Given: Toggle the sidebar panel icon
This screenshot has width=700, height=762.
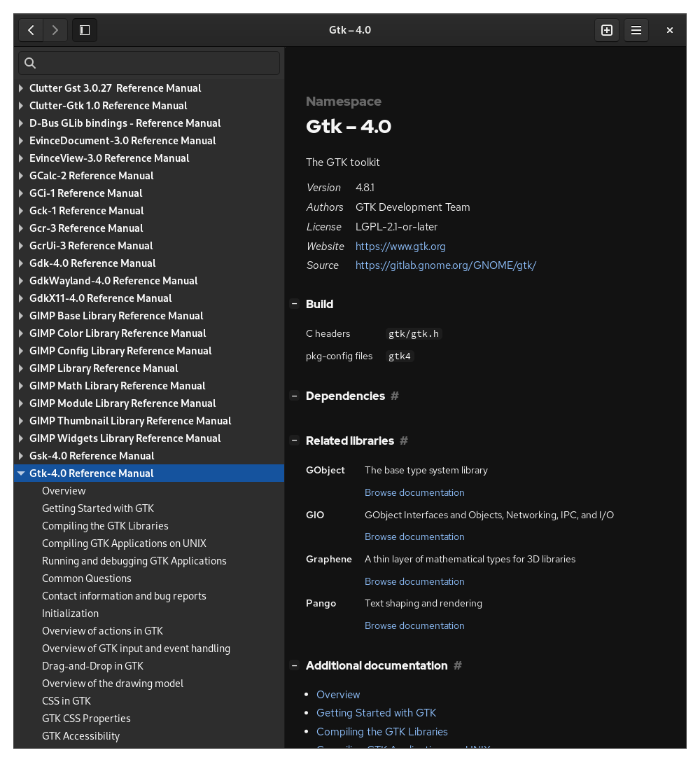Looking at the screenshot, I should click(x=85, y=30).
